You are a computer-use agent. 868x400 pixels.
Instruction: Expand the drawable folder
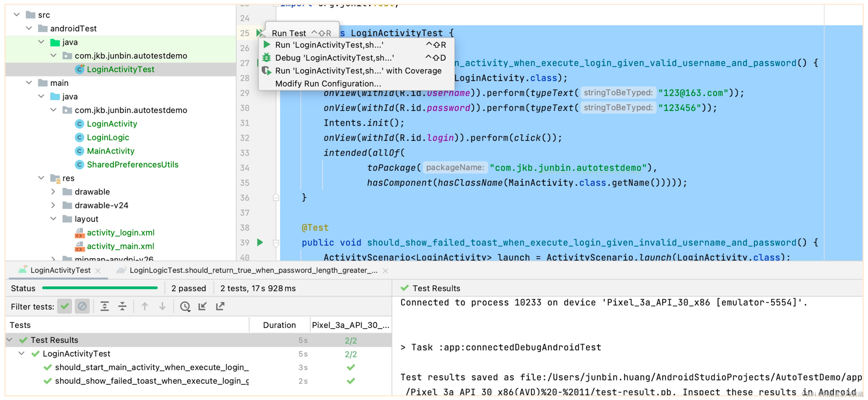(x=53, y=192)
